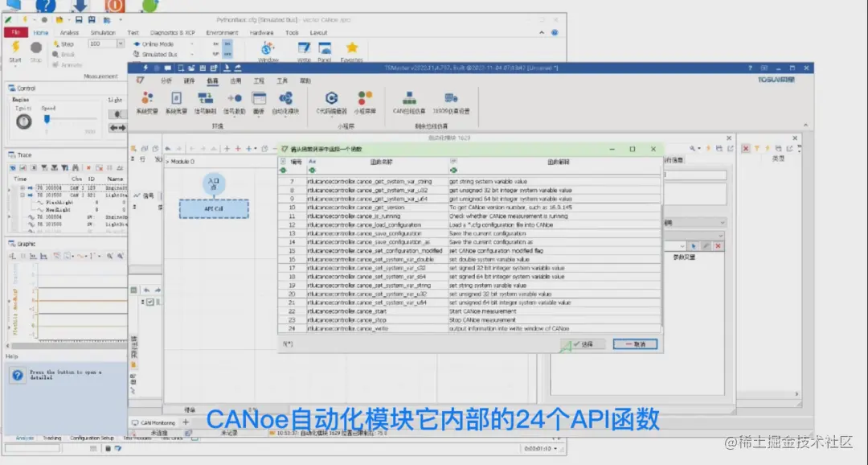Select row 11 rtluicanoecontroller.canoe_is_running
The height and width of the screenshot is (465, 868).
click(469, 216)
